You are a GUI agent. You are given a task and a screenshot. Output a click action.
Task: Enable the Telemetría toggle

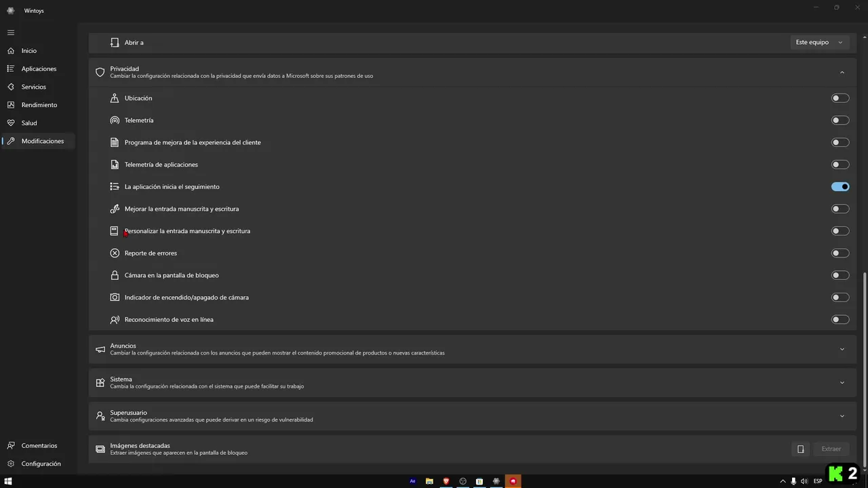point(840,120)
